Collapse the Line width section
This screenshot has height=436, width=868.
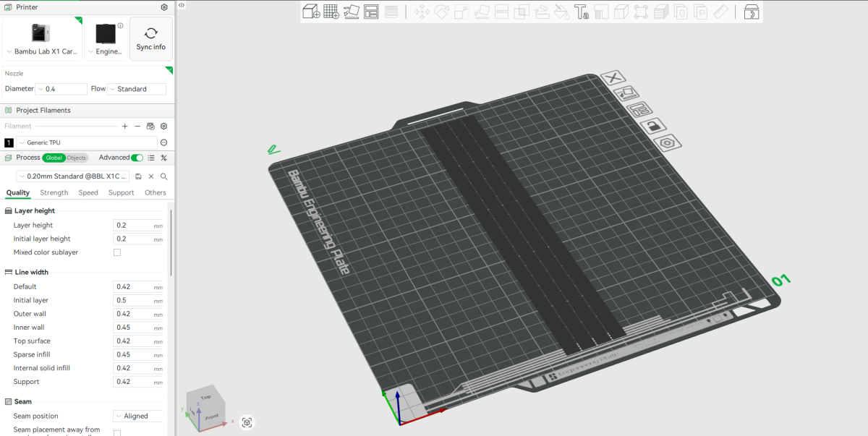click(x=27, y=272)
